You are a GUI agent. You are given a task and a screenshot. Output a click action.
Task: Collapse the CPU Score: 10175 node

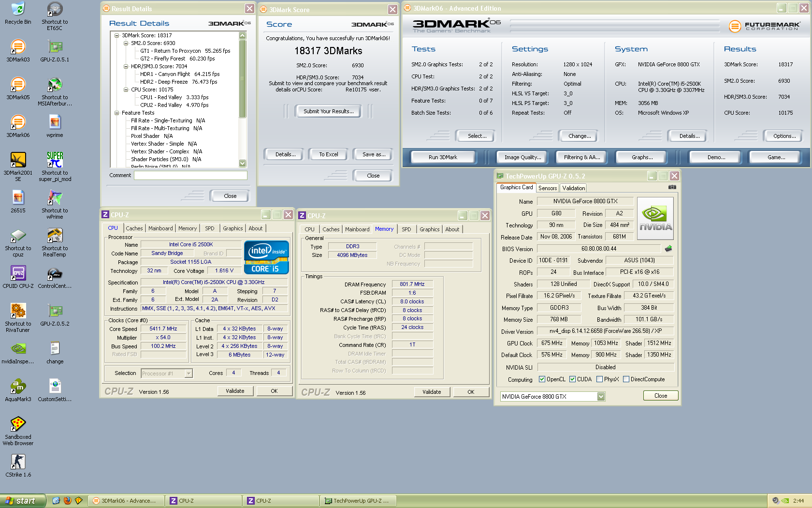[x=126, y=90]
